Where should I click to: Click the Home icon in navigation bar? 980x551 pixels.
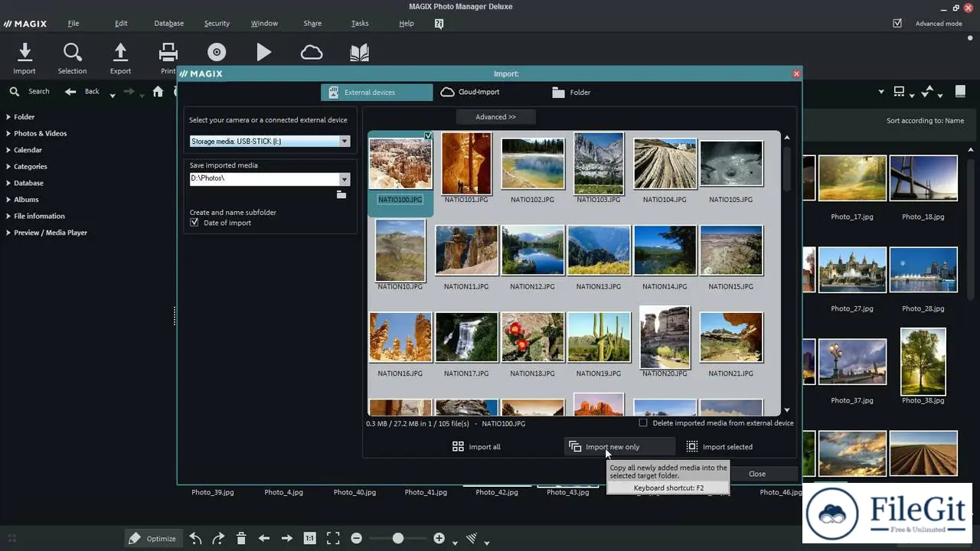158,91
